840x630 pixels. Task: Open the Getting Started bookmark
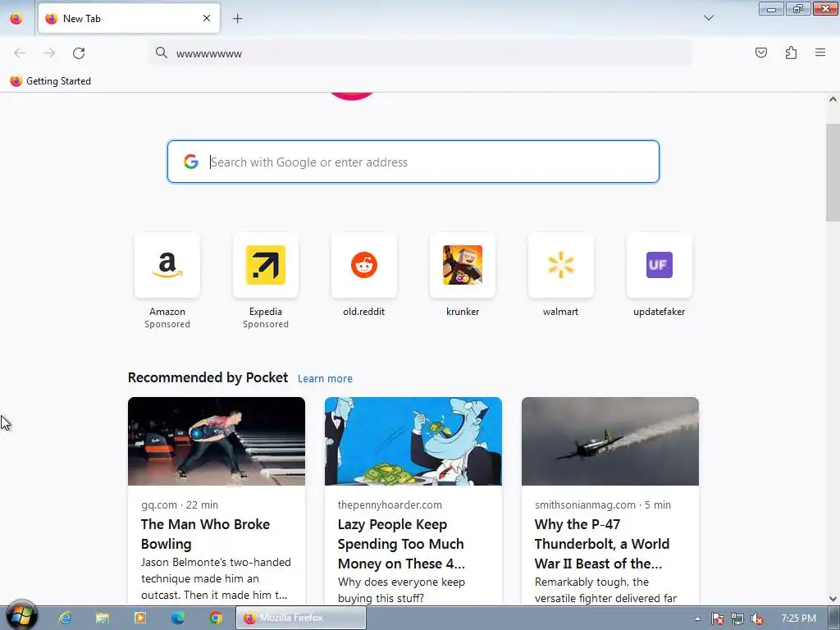51,81
